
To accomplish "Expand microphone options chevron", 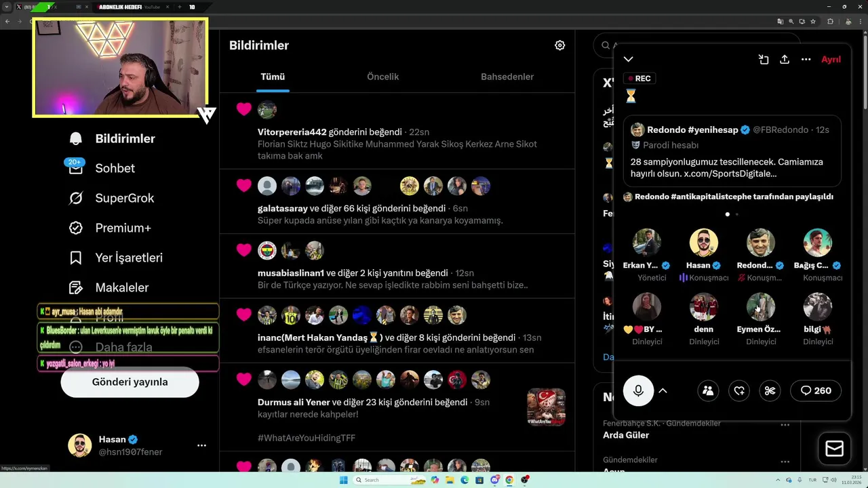I will (x=663, y=390).
